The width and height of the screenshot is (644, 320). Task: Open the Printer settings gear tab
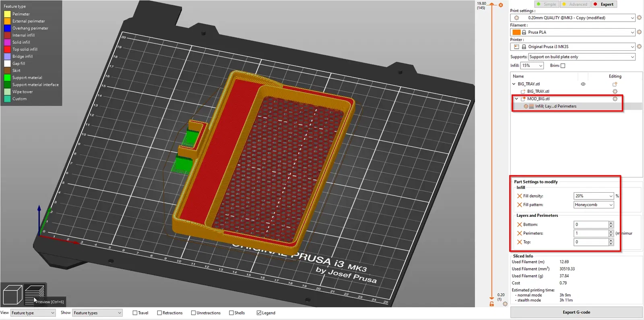(x=639, y=47)
